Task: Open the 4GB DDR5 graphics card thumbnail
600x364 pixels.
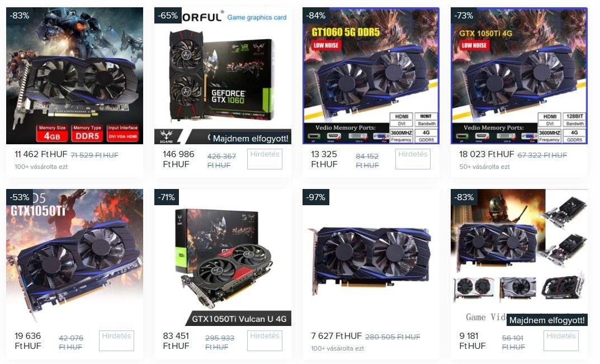Action: pos(74,76)
